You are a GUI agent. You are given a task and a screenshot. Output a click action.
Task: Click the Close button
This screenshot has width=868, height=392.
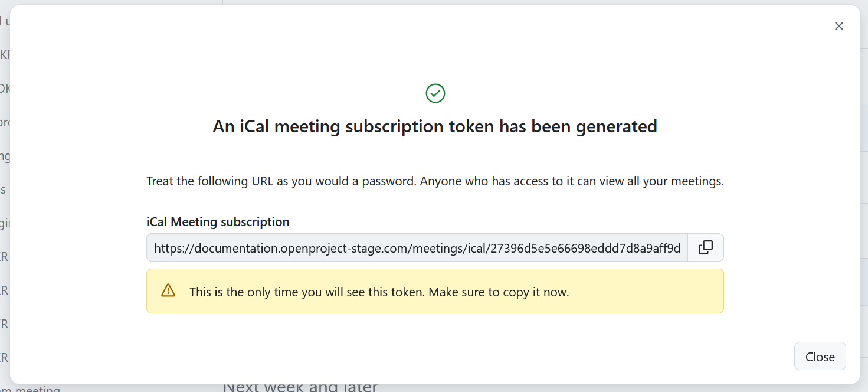[x=820, y=356]
